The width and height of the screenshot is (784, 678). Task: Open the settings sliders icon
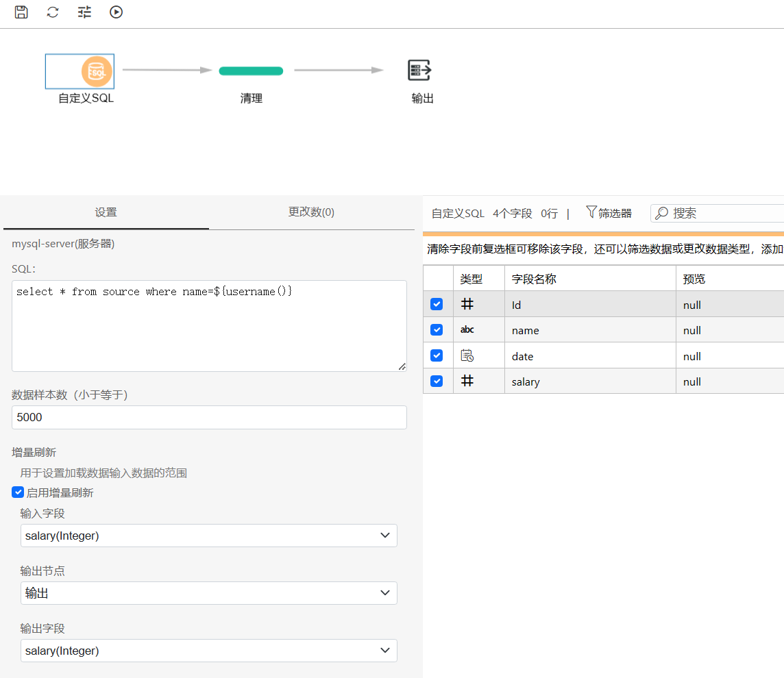coord(84,12)
